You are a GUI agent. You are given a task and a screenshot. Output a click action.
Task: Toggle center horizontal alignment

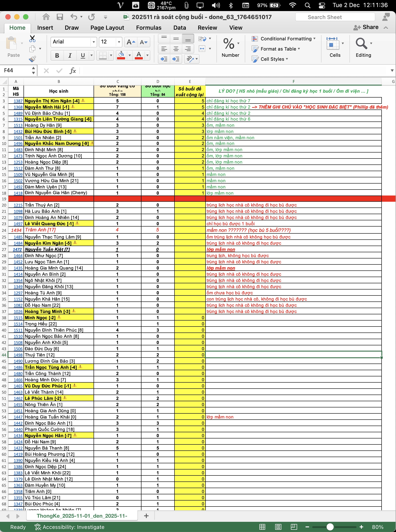176,49
